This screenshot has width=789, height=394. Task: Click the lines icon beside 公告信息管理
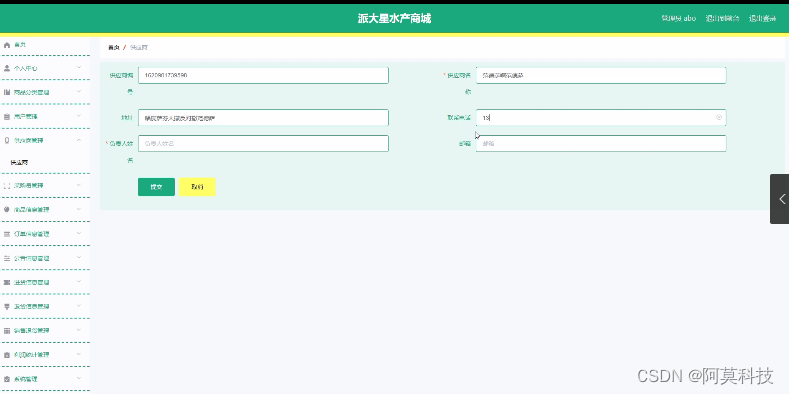7,258
